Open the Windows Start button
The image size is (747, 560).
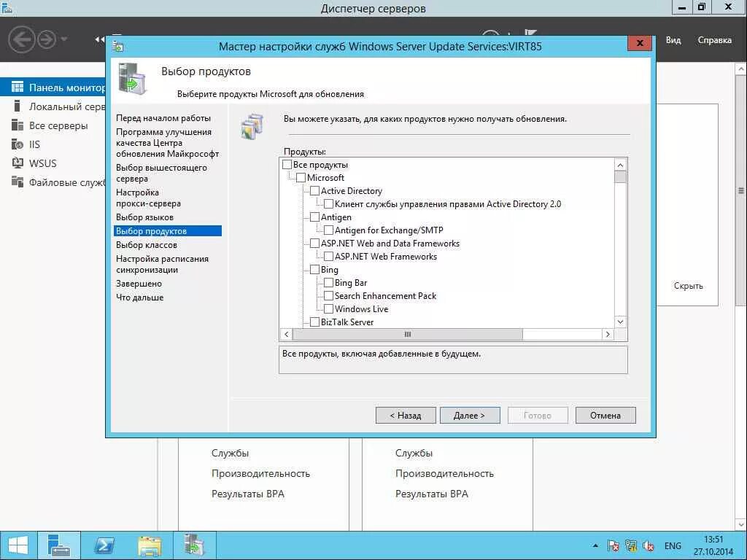click(x=18, y=545)
